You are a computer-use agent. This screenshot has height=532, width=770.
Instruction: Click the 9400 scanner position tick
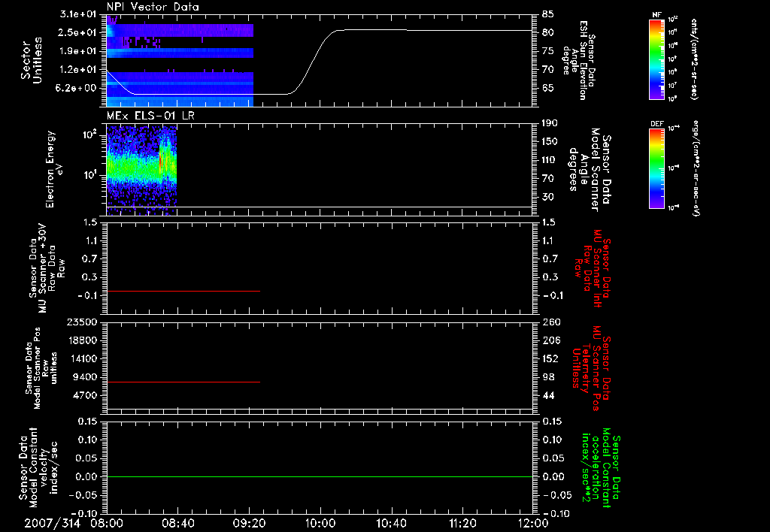tap(84, 377)
